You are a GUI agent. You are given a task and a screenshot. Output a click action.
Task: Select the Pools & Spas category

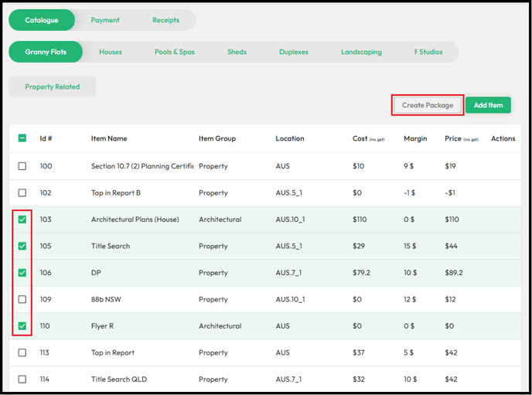pyautogui.click(x=175, y=52)
